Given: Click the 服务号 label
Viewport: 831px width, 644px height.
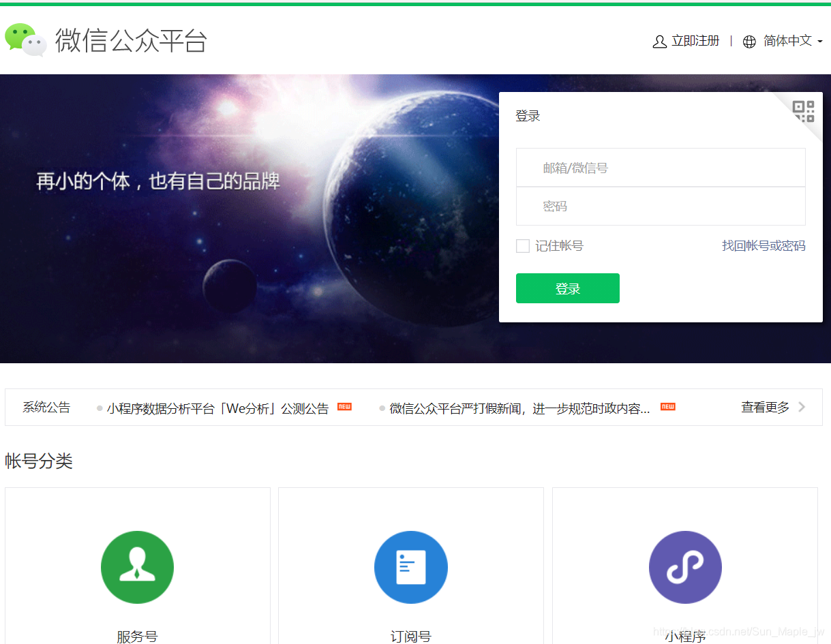Looking at the screenshot, I should [x=137, y=637].
